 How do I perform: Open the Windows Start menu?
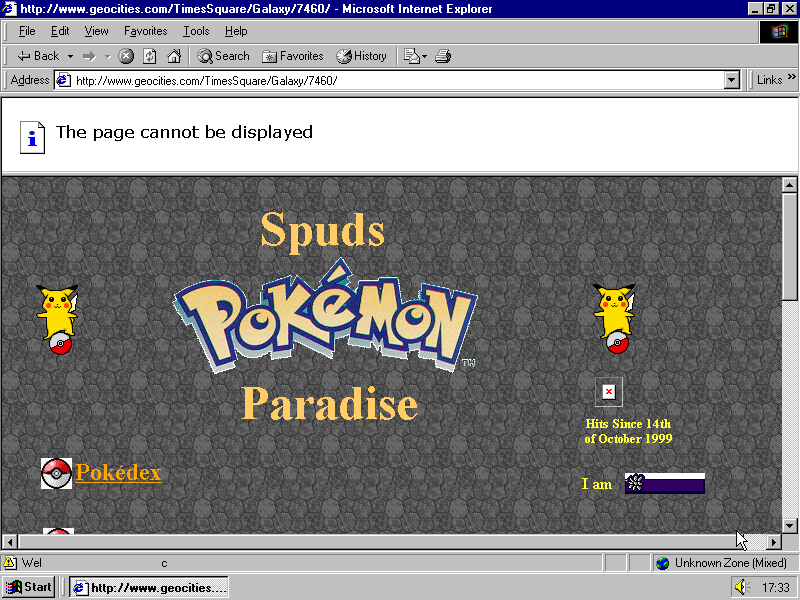click(x=29, y=587)
